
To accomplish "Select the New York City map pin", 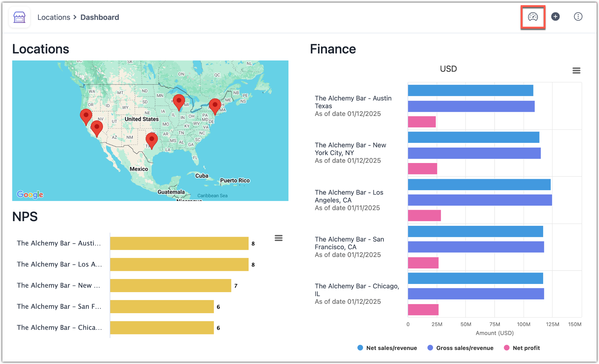I will 215,107.
